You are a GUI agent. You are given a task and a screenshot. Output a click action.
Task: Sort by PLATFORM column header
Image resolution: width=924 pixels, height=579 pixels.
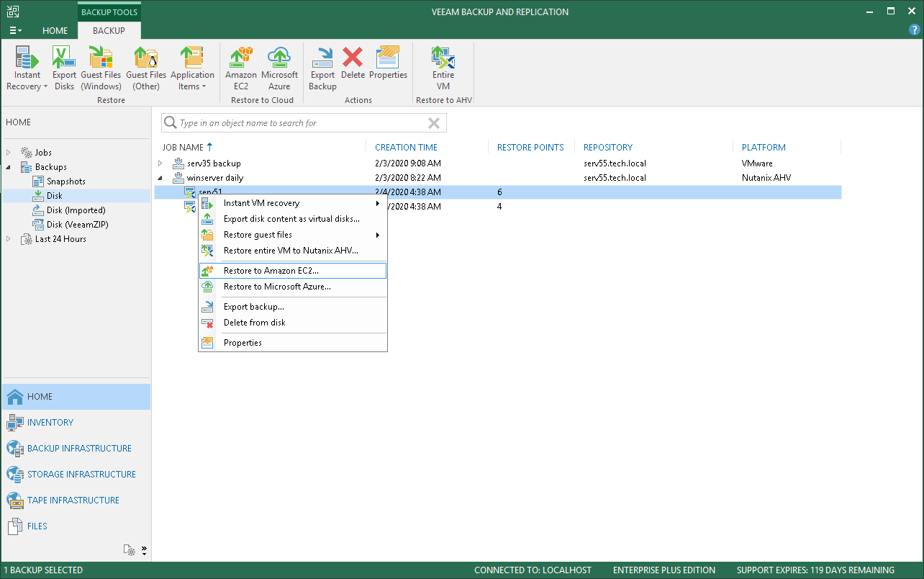(764, 148)
